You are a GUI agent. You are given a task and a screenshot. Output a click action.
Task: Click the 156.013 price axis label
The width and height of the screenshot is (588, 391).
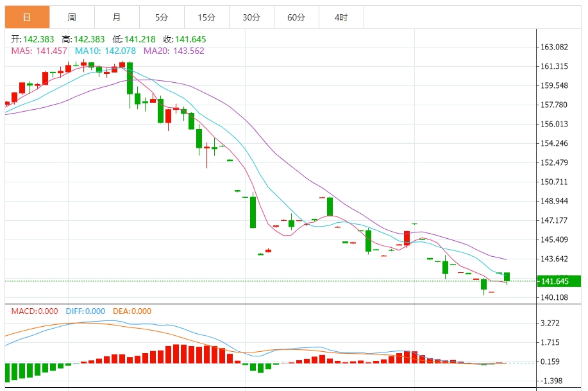[x=554, y=125]
